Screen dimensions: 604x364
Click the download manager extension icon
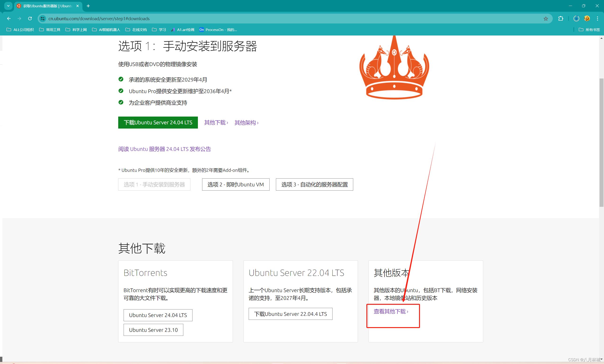(x=576, y=19)
